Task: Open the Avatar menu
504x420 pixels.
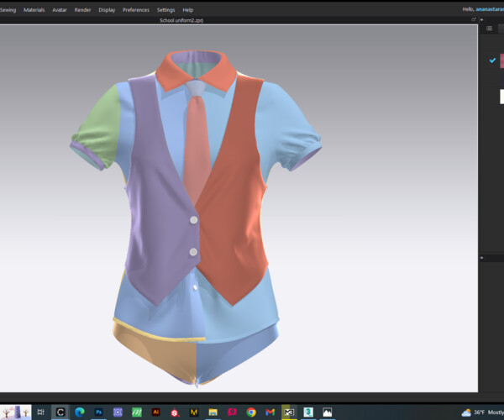Action: point(60,10)
